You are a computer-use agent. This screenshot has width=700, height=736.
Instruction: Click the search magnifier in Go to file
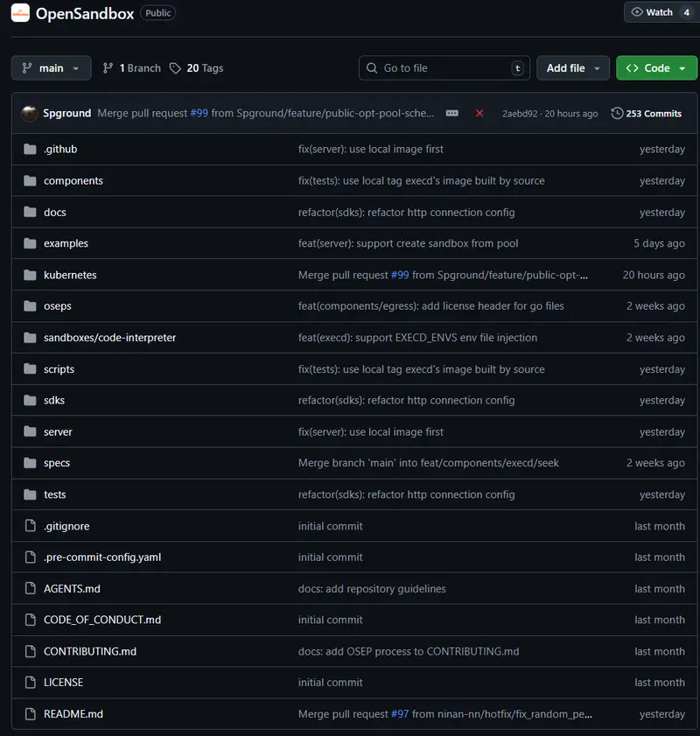click(x=373, y=67)
